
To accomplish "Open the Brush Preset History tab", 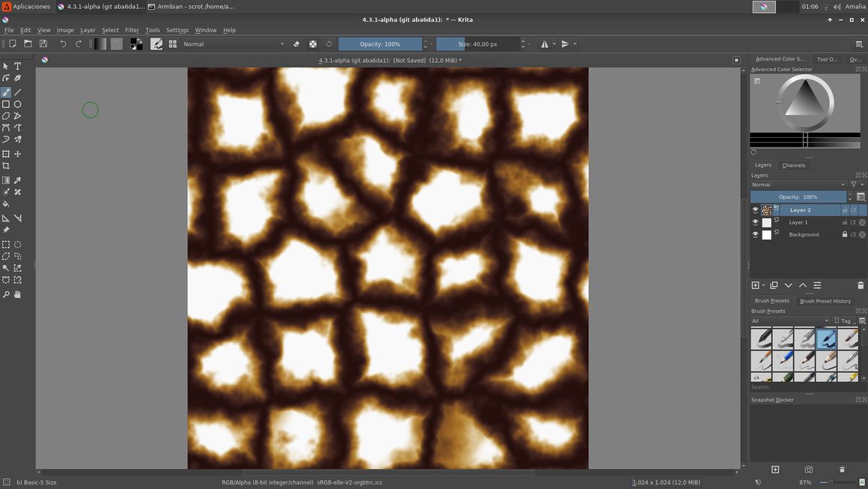I will pyautogui.click(x=825, y=301).
